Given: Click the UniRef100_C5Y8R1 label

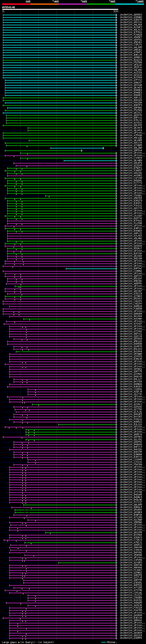Looking at the screenshot, I should 131,196.
